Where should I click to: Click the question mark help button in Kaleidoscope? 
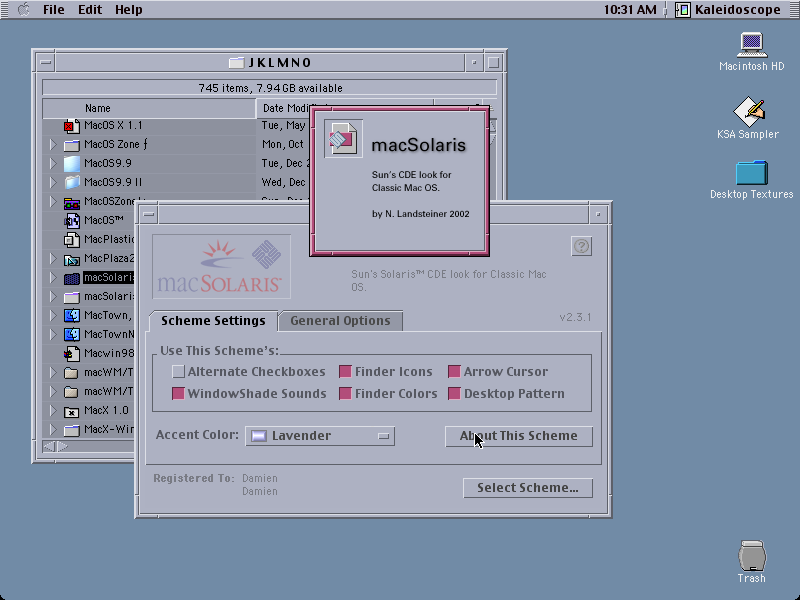coord(582,246)
